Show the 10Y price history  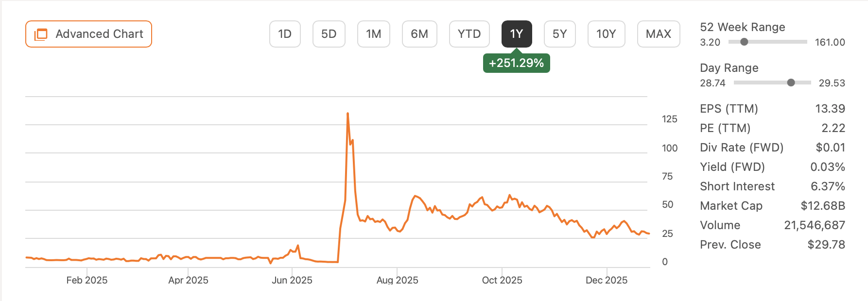click(x=606, y=34)
